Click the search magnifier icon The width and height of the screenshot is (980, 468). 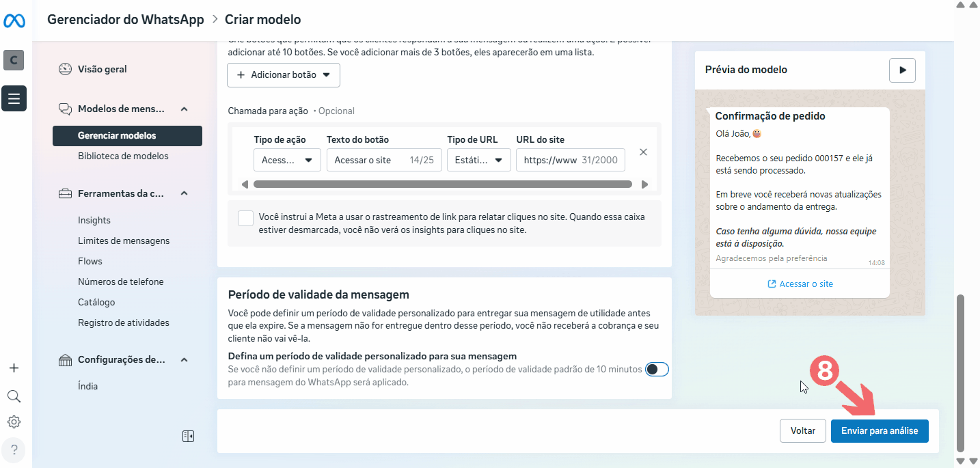click(x=14, y=396)
